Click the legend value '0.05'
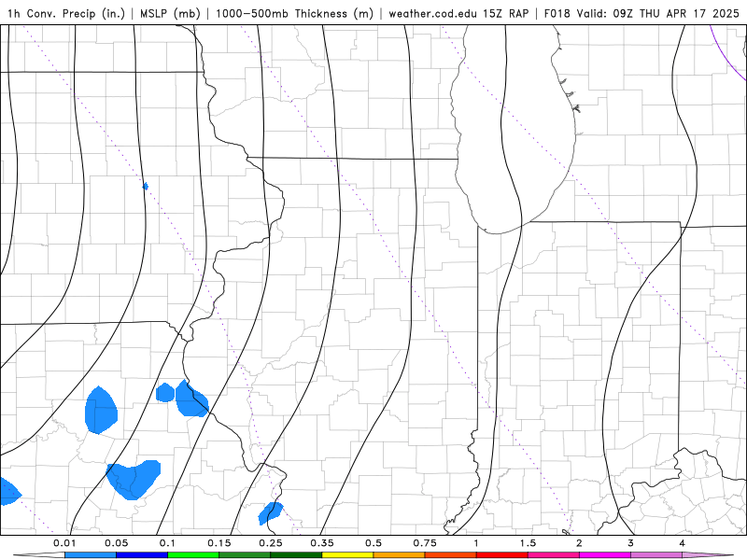The height and width of the screenshot is (560, 747). tap(116, 543)
